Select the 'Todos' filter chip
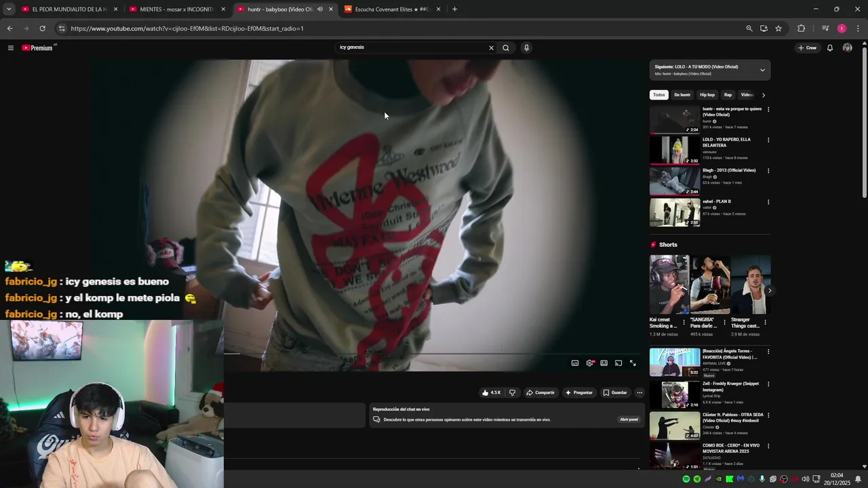Screen dimensions: 868x488 click(659, 95)
